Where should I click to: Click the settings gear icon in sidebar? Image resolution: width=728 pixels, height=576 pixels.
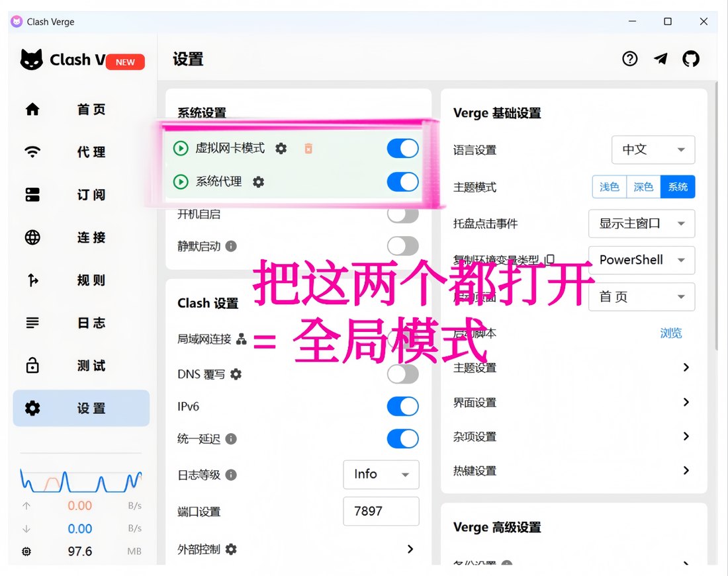tap(32, 408)
